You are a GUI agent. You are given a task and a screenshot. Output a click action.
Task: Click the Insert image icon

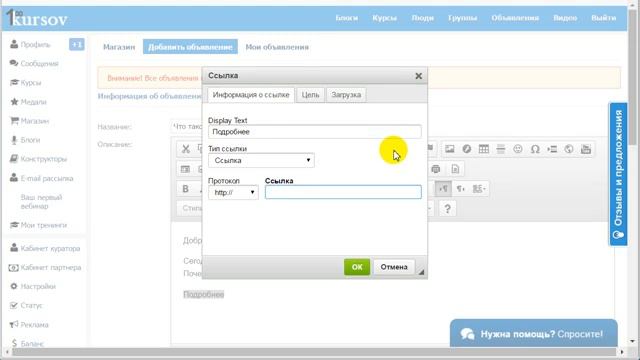[x=449, y=149]
